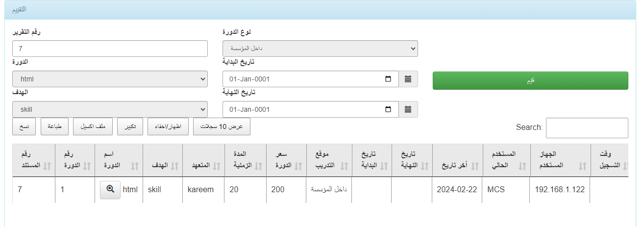644x227 pixels.
Task: Click the نسخ copy button
Action: tap(24, 126)
